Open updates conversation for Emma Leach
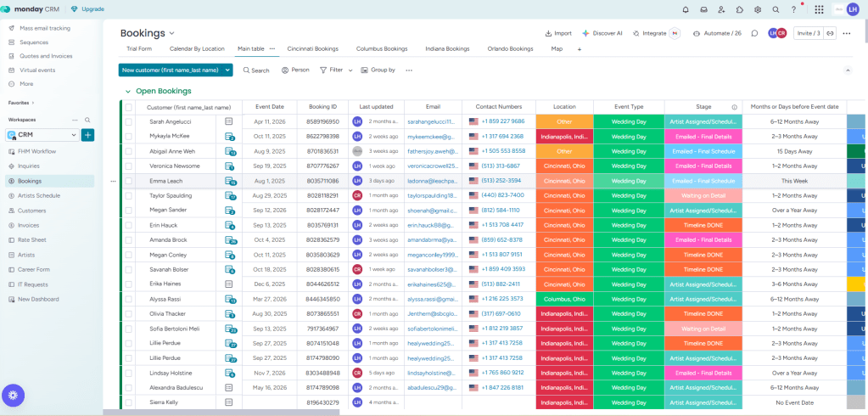This screenshot has height=416, width=868. tap(229, 181)
